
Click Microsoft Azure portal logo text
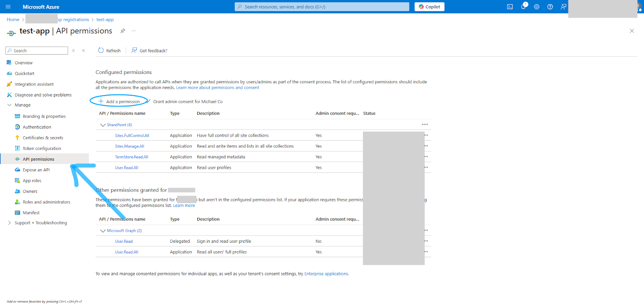pyautogui.click(x=41, y=7)
